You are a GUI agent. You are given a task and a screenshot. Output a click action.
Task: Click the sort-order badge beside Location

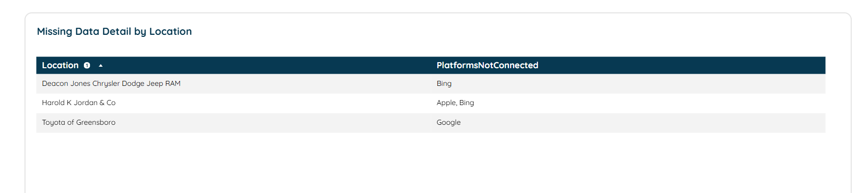(87, 65)
